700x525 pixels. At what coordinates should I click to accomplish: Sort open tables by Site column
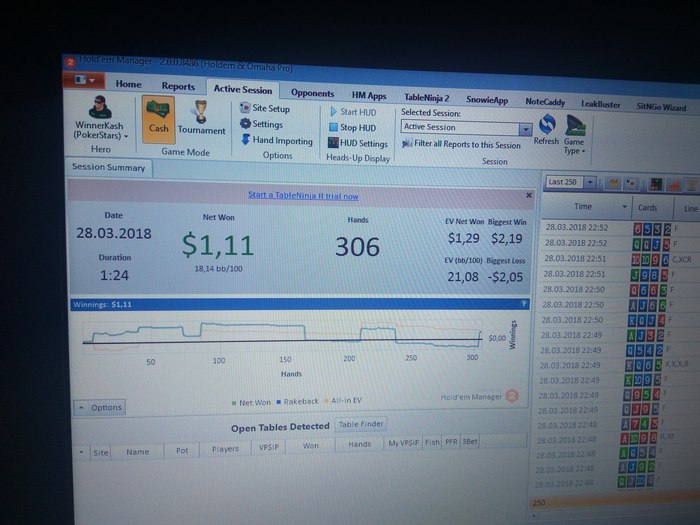[100, 452]
